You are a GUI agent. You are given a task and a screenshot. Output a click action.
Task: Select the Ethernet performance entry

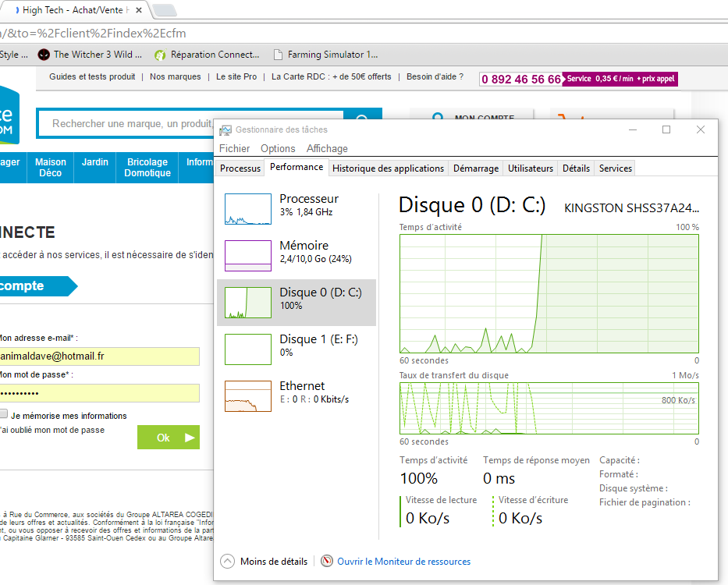coord(297,396)
